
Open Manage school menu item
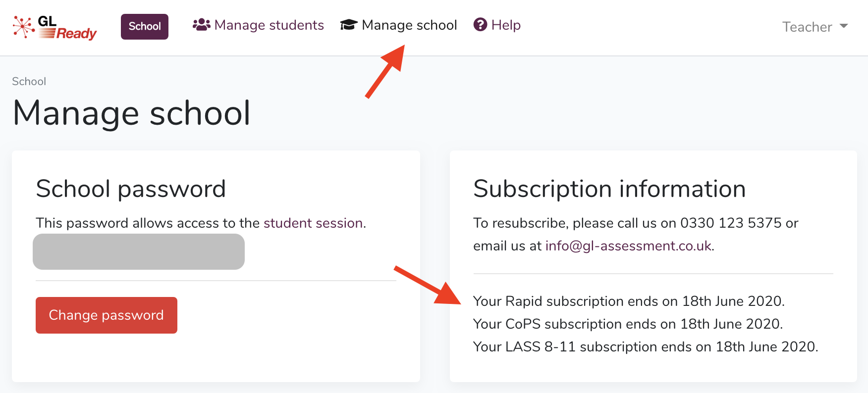(x=398, y=25)
